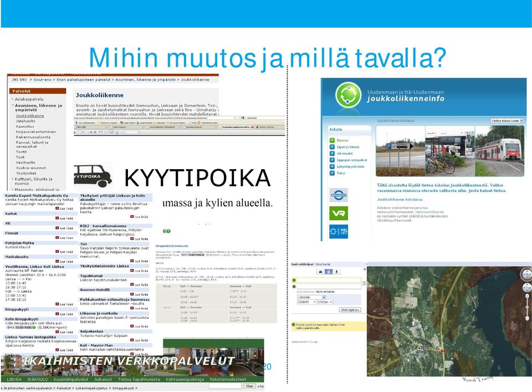532x392 pixels.
Task: Collapse the directions side panel arrow
Action: [x=366, y=264]
